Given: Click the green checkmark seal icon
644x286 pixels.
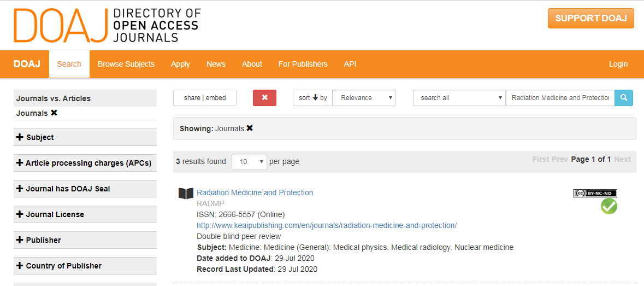Looking at the screenshot, I should [608, 206].
